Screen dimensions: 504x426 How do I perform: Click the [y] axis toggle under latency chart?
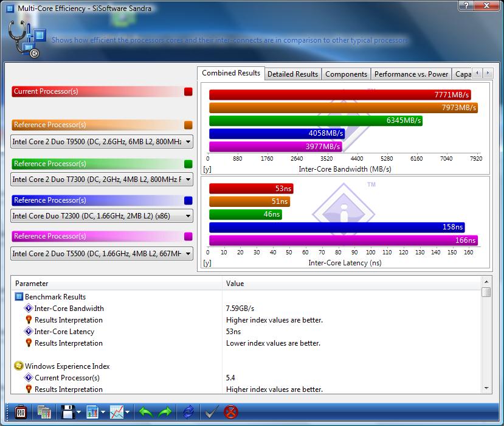[x=207, y=263]
